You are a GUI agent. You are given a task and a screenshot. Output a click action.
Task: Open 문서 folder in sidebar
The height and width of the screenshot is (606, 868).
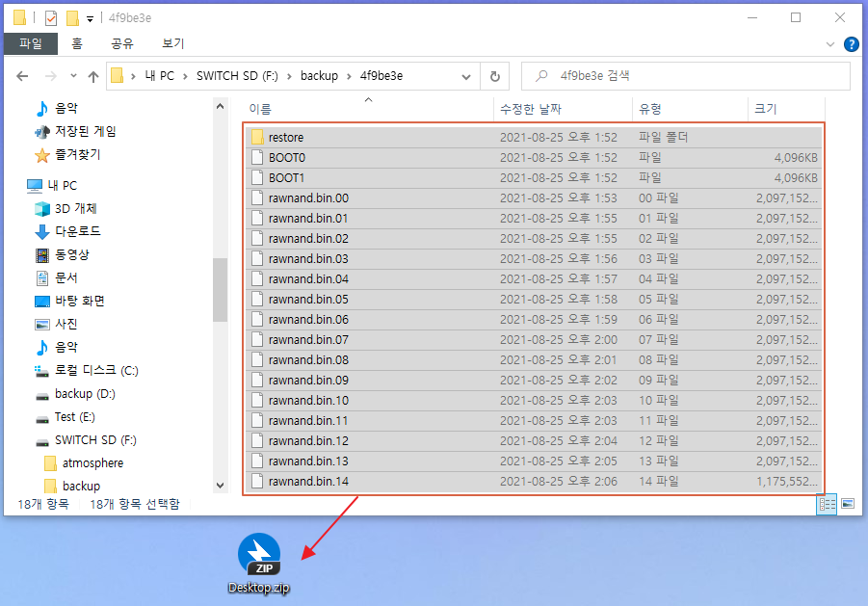tap(56, 277)
